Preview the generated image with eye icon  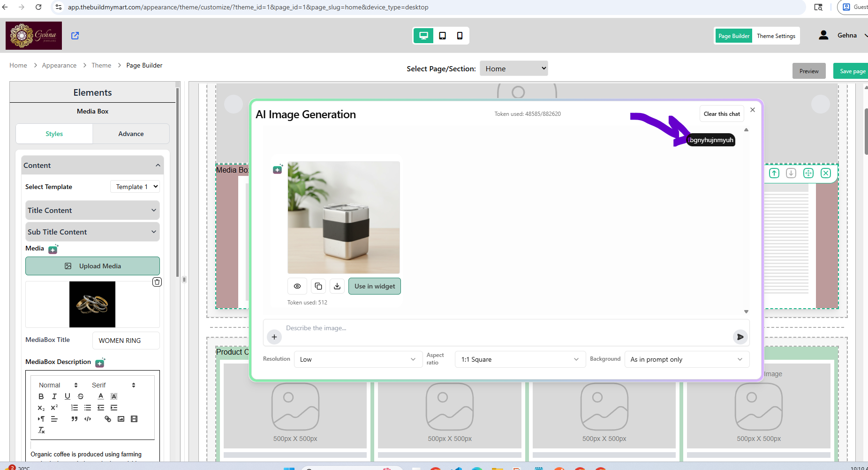pos(297,286)
